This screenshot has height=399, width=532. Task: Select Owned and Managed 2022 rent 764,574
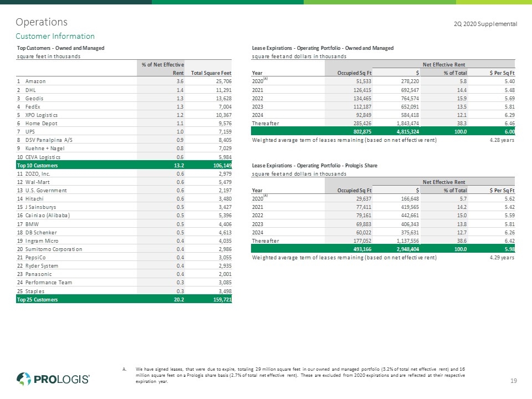pyautogui.click(x=410, y=99)
